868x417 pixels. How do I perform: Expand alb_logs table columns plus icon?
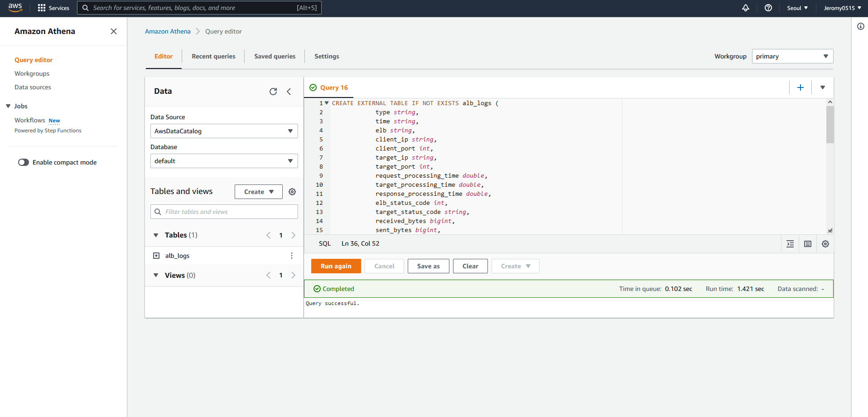coord(156,256)
